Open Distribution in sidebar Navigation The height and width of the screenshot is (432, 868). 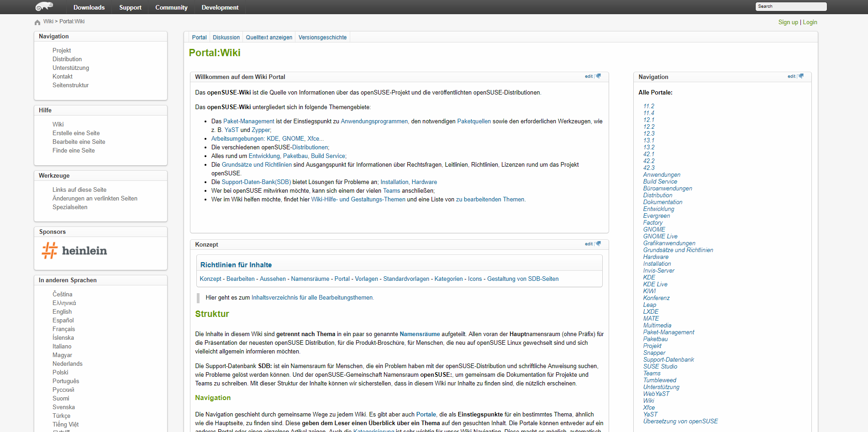67,59
